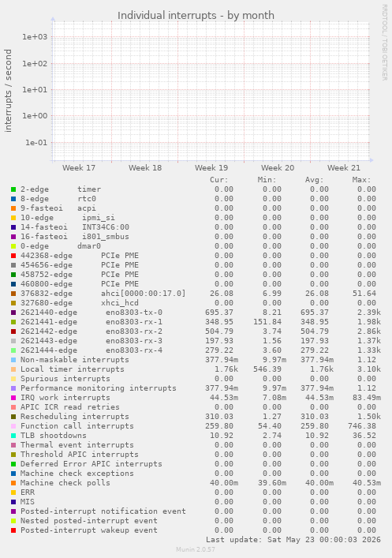Click the Week 19 axis label
Viewport: 392px width, 558px height.
point(211,168)
